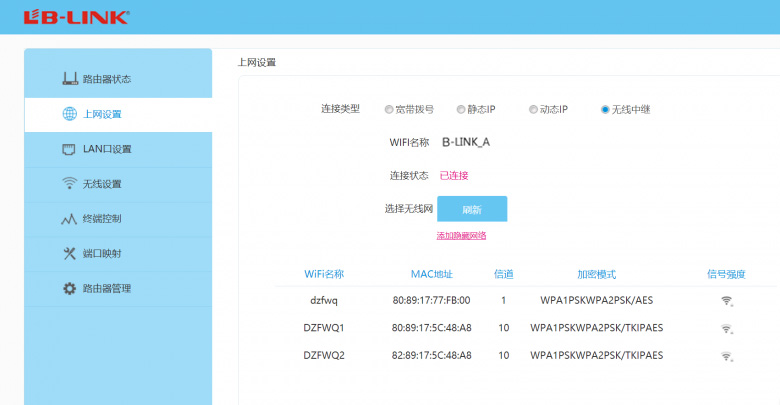Image resolution: width=780 pixels, height=405 pixels.
Task: Select the DZFWQ2 network name
Action: pos(324,355)
